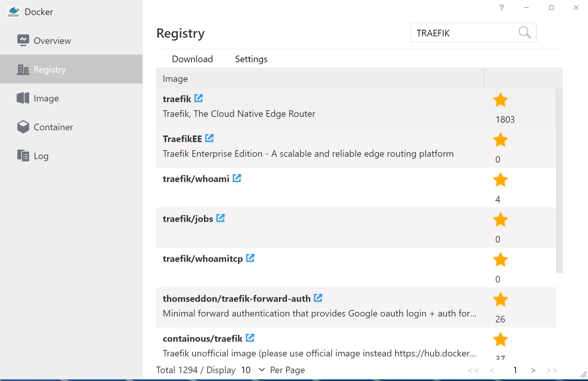Go to the first page of results
Viewport: 588px width, 381px height.
[473, 370]
